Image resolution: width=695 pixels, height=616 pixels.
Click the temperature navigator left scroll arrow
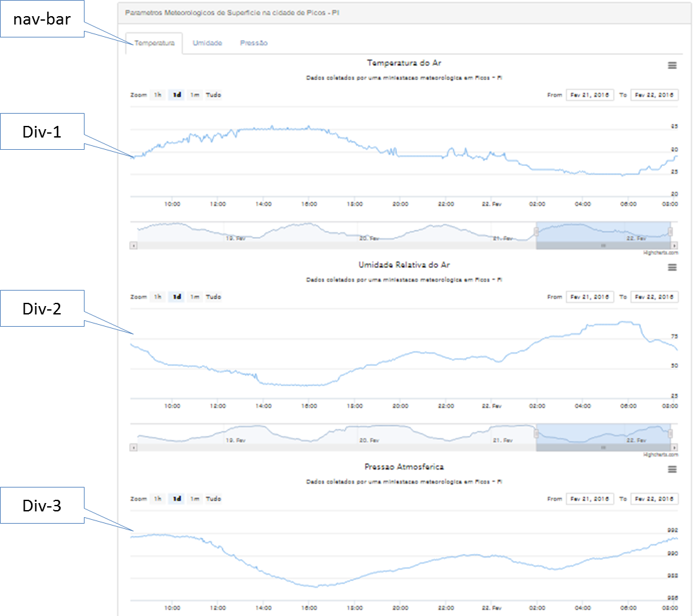click(x=134, y=245)
